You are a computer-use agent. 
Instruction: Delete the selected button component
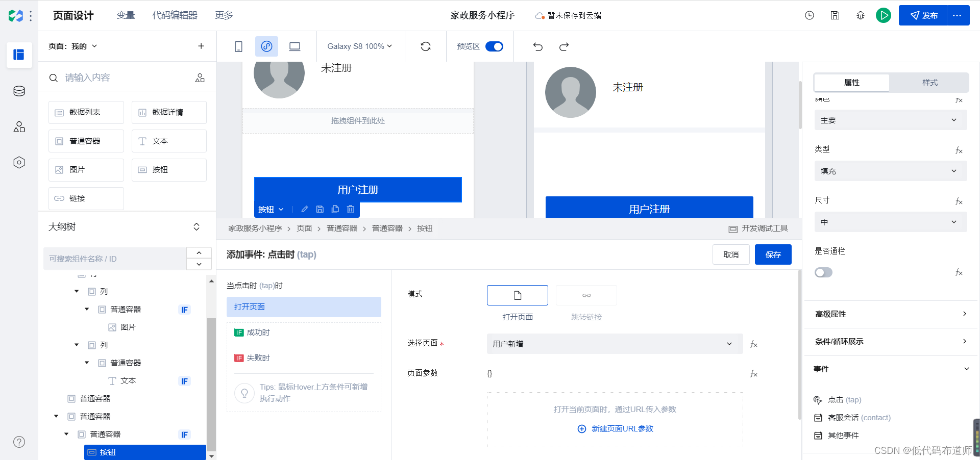[351, 209]
